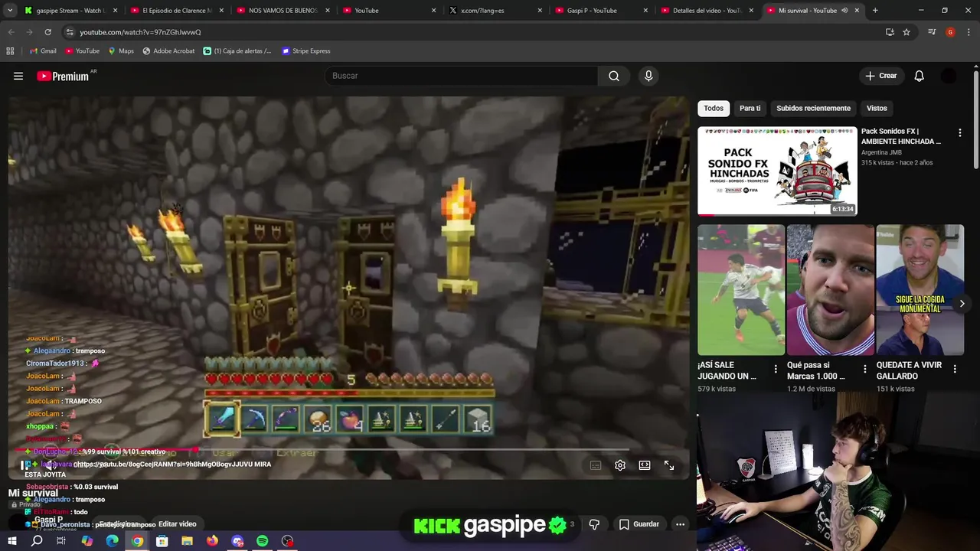
Task: Open Spotify from the taskbar
Action: tap(263, 541)
